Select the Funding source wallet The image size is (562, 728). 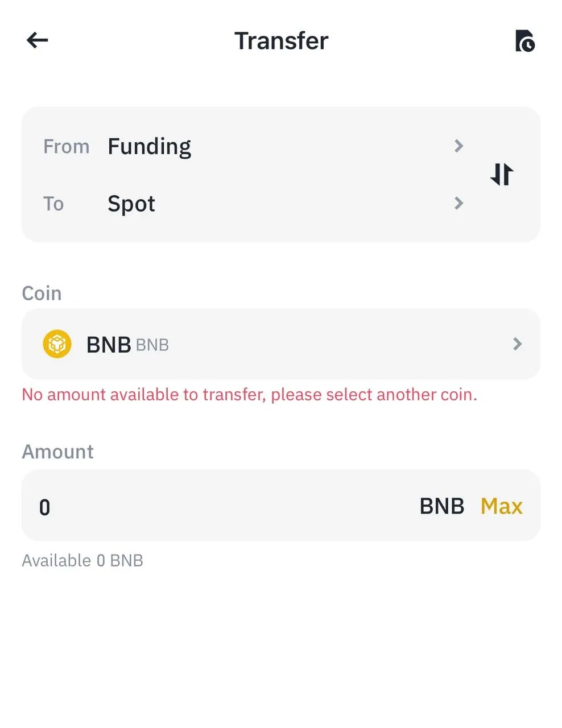pos(149,146)
